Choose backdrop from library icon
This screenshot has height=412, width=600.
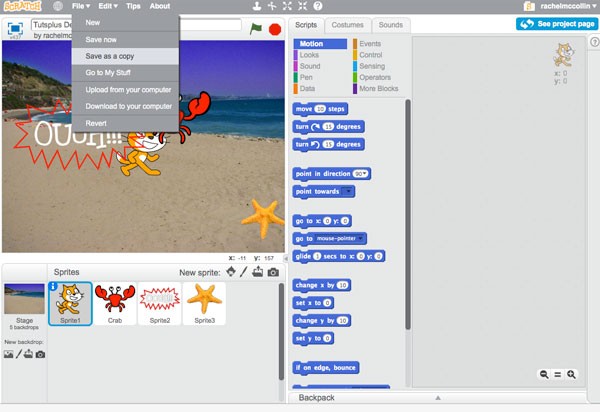(x=8, y=354)
